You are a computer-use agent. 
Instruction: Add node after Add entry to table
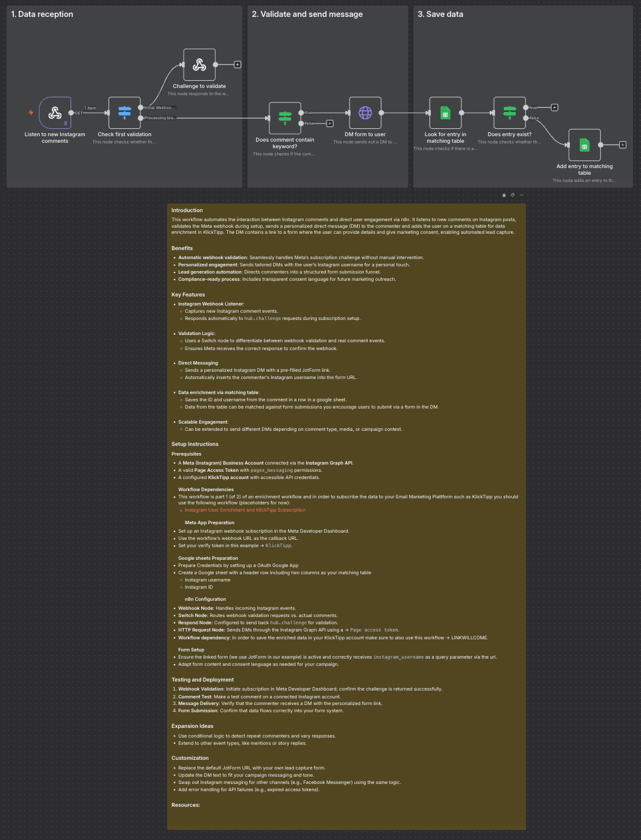tap(623, 145)
